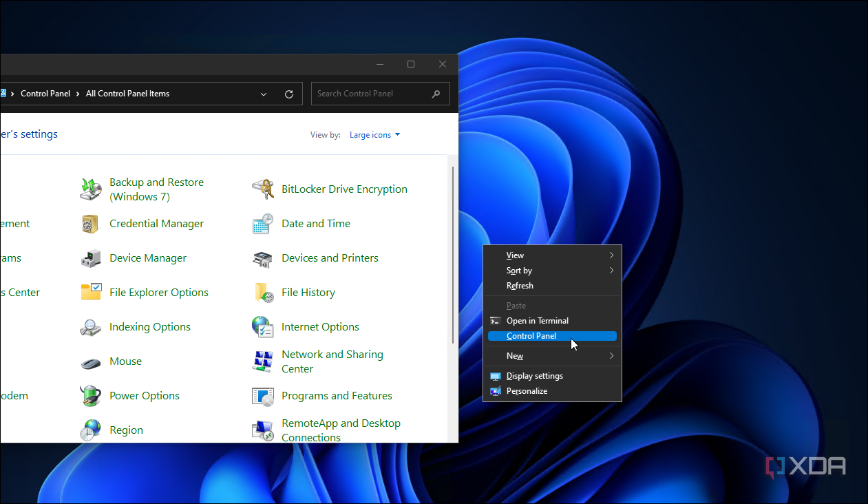Screen dimensions: 868x504
Task: Expand the Sort by submenu
Action: pos(518,270)
